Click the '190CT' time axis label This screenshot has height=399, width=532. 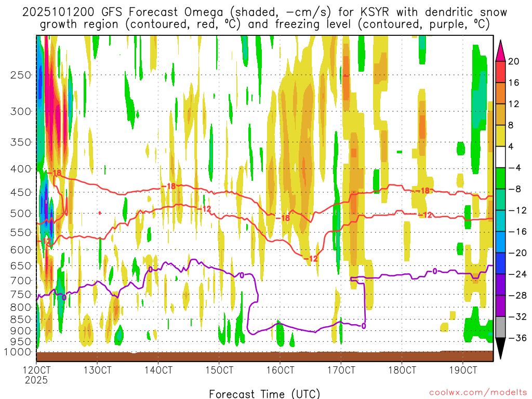tap(463, 370)
